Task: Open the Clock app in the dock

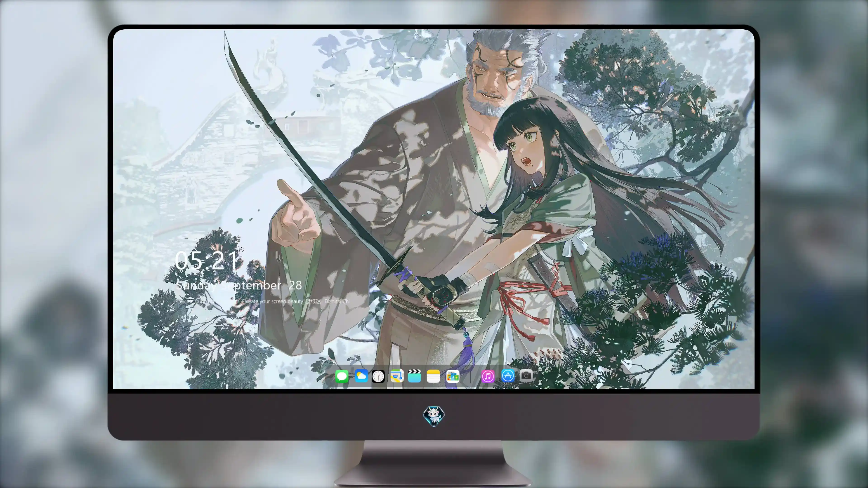Action: (378, 376)
